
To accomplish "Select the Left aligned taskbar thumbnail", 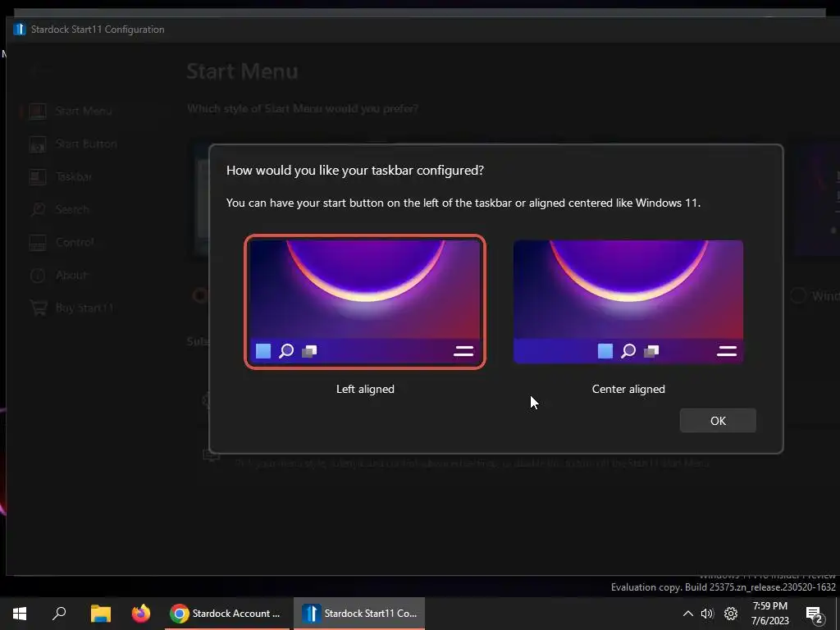I will click(x=365, y=302).
